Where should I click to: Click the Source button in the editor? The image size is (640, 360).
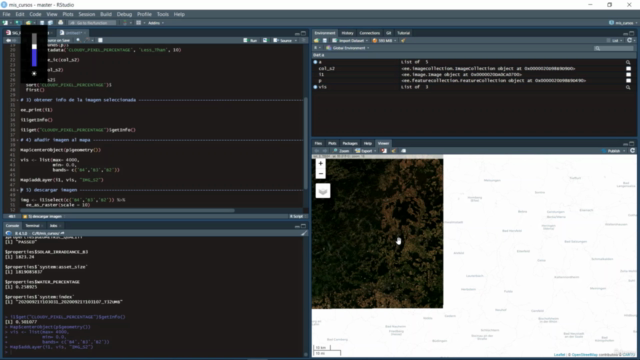[282, 40]
